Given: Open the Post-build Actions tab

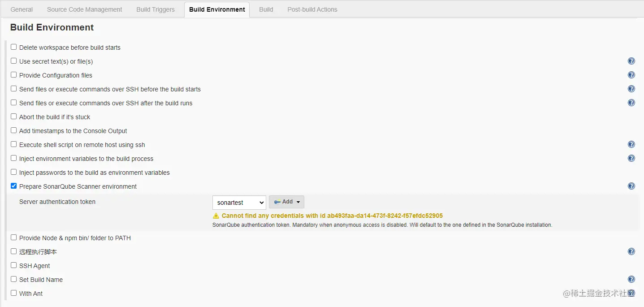Looking at the screenshot, I should click(312, 9).
